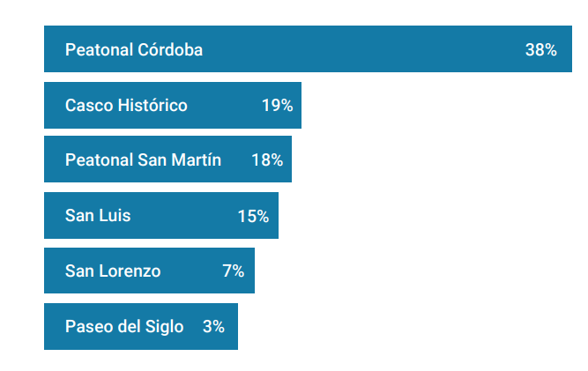Select the "Casco Histórico" label text

click(x=126, y=106)
